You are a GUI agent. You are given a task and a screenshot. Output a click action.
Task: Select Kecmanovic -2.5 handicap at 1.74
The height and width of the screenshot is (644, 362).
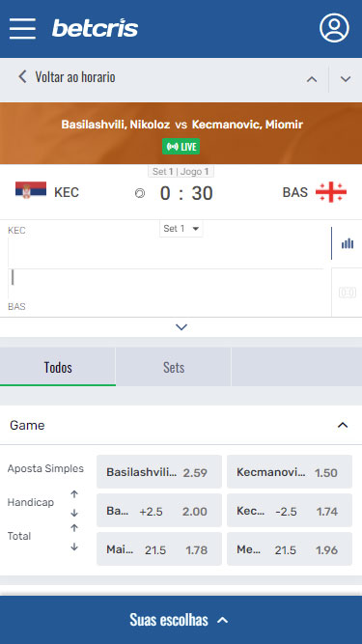point(290,511)
